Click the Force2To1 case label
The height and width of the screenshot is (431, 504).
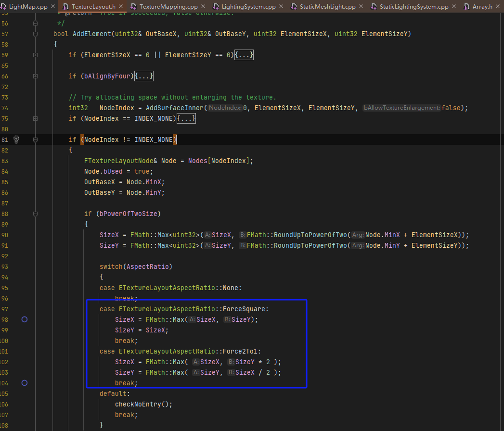coord(180,351)
